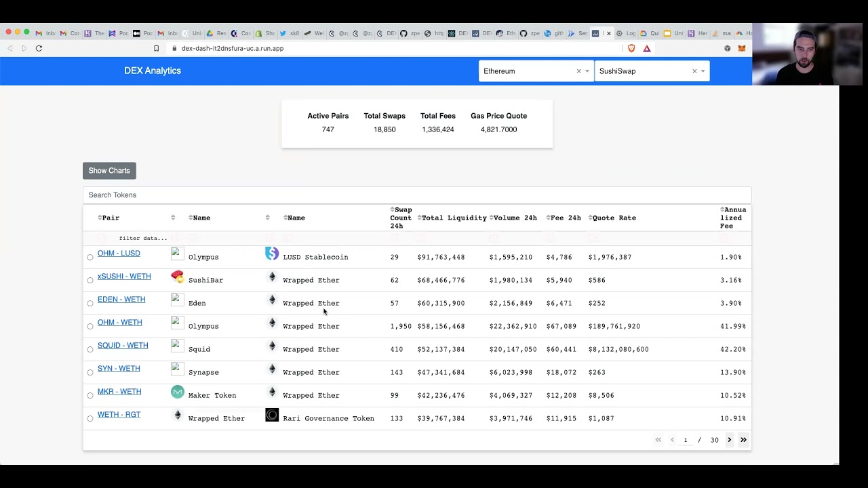Clear the Ethereum selection

[578, 71]
